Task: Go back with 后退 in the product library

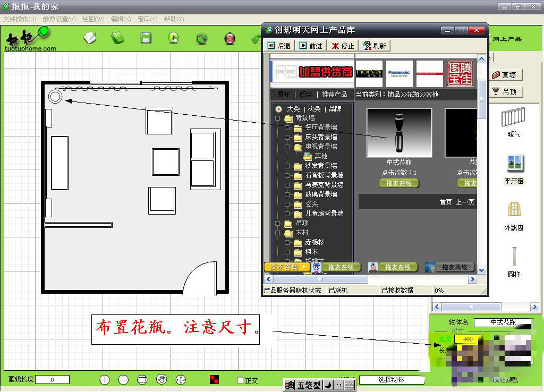Action: click(x=279, y=46)
